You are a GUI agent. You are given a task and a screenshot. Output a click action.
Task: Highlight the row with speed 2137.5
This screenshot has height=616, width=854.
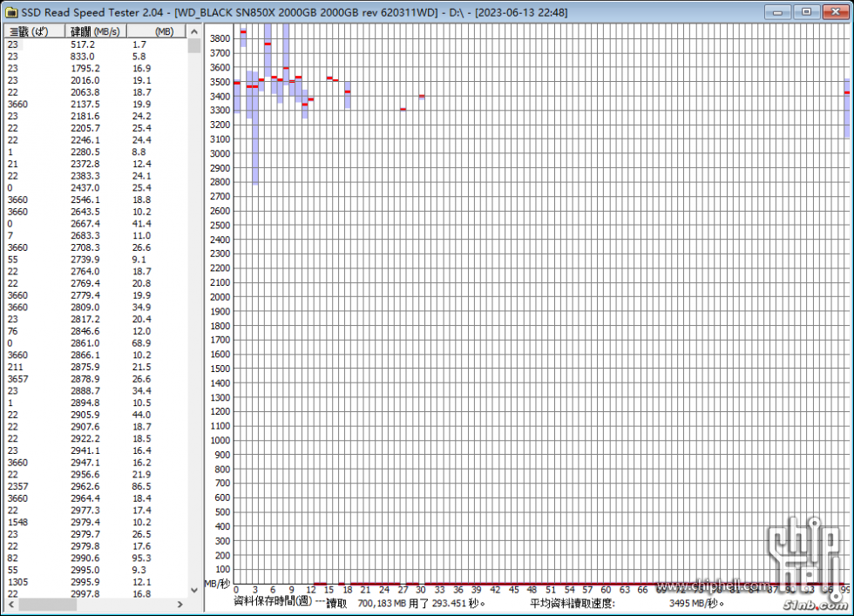96,105
